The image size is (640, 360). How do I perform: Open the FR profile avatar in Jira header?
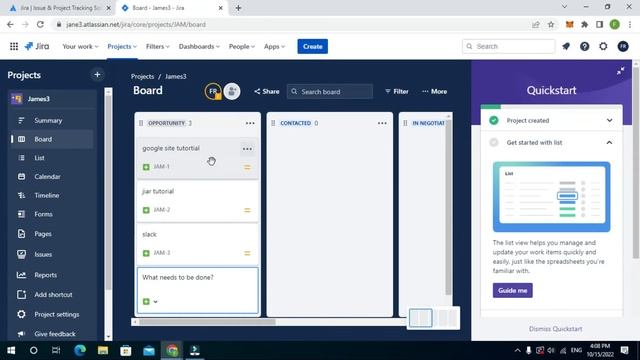pyautogui.click(x=623, y=46)
